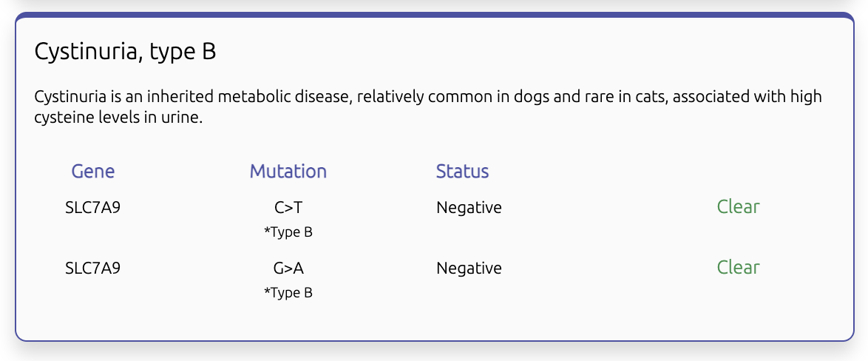868x361 pixels.
Task: Click "cysteine levels in urine" text
Action: click(118, 118)
